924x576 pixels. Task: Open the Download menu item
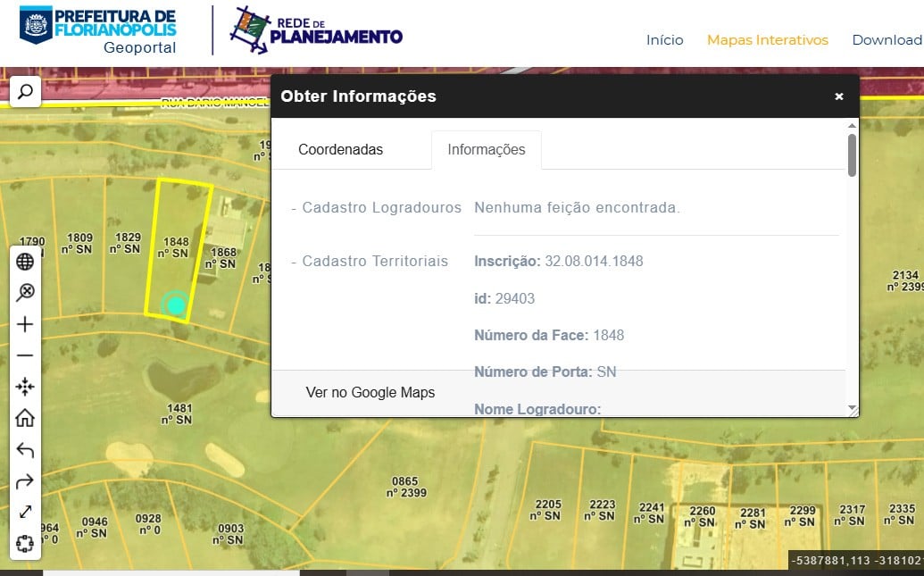click(x=887, y=40)
